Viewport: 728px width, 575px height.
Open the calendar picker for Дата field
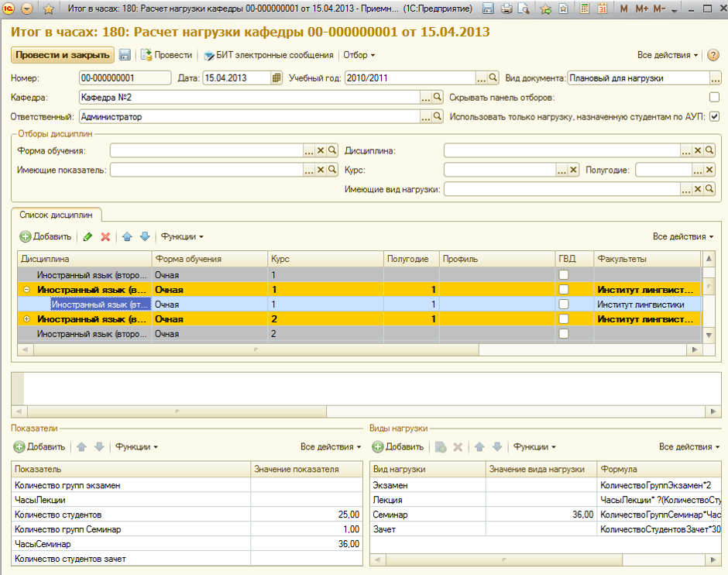[x=276, y=78]
